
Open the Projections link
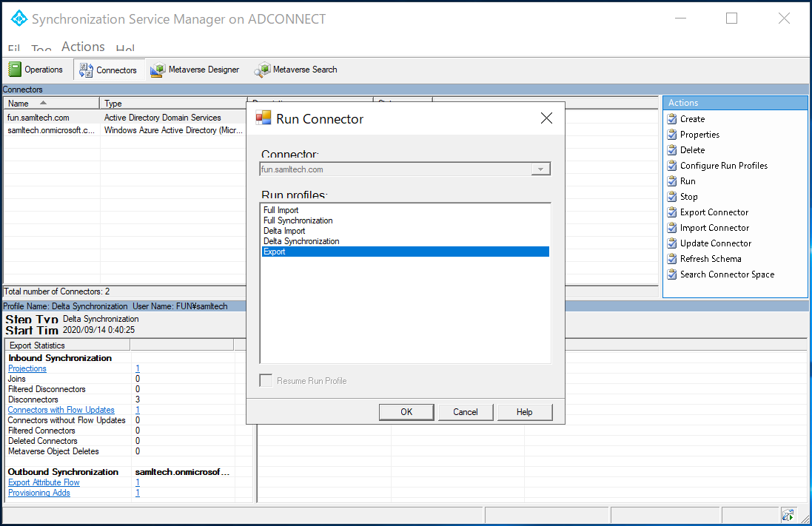coord(27,368)
